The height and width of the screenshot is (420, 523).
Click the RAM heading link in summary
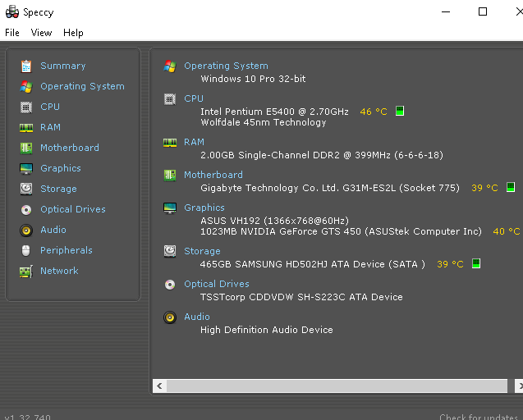coord(194,143)
